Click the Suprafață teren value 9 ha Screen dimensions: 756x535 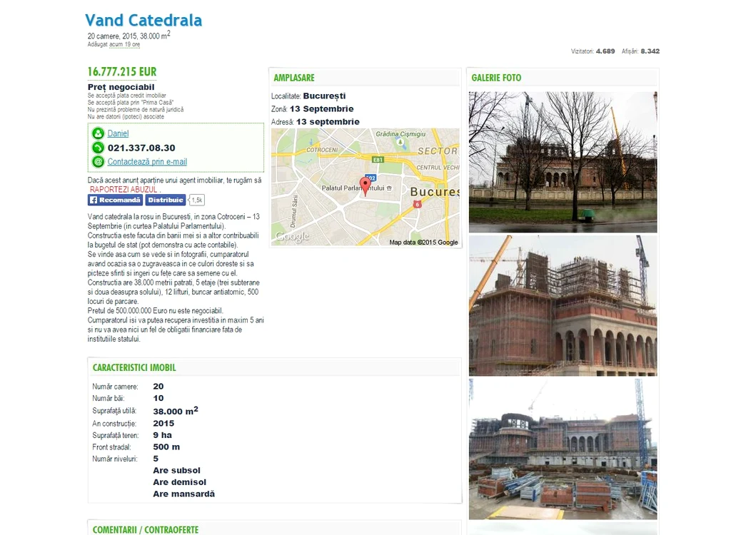(163, 435)
